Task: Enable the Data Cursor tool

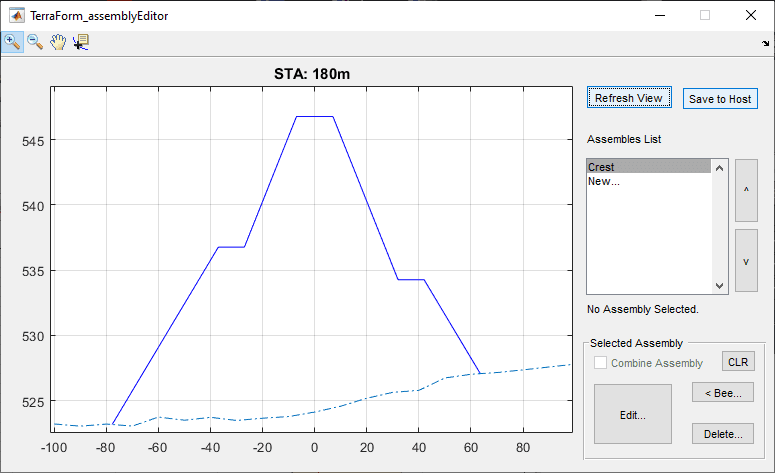Action: 81,42
